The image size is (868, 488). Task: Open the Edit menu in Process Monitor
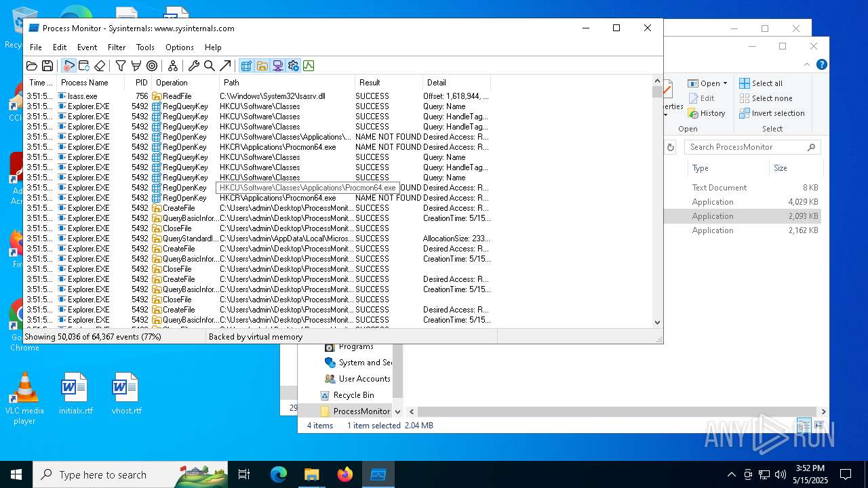click(60, 47)
